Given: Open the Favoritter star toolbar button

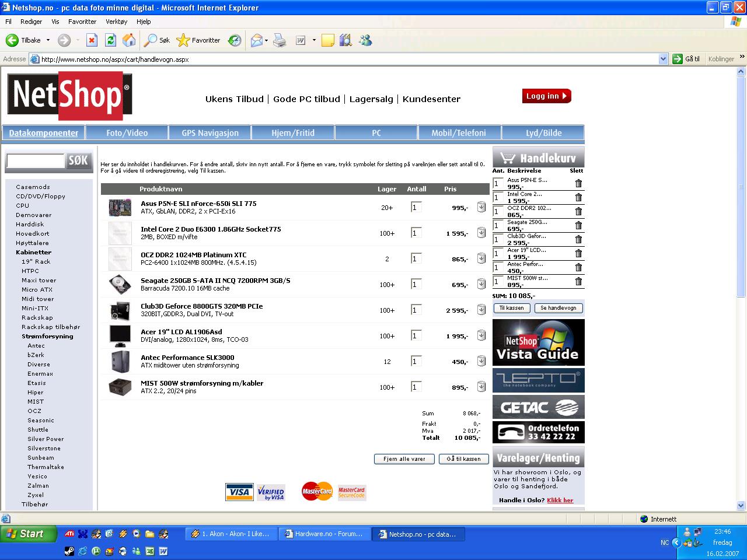Looking at the screenshot, I should click(198, 40).
